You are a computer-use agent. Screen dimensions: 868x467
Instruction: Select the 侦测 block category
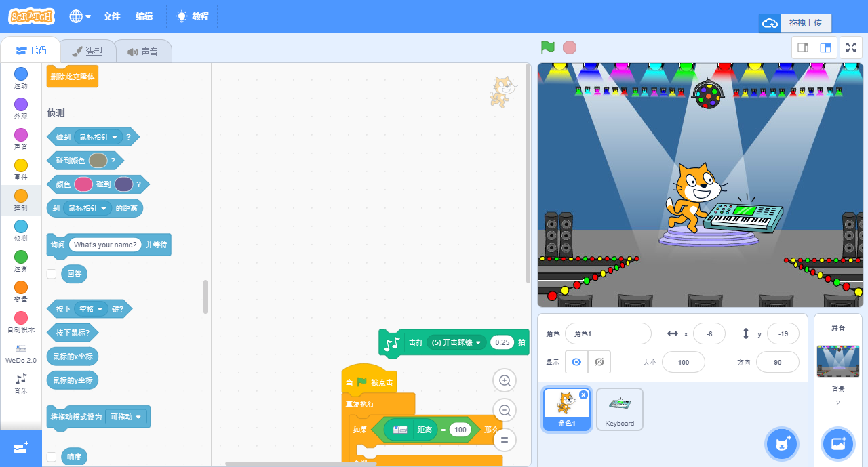tap(21, 230)
